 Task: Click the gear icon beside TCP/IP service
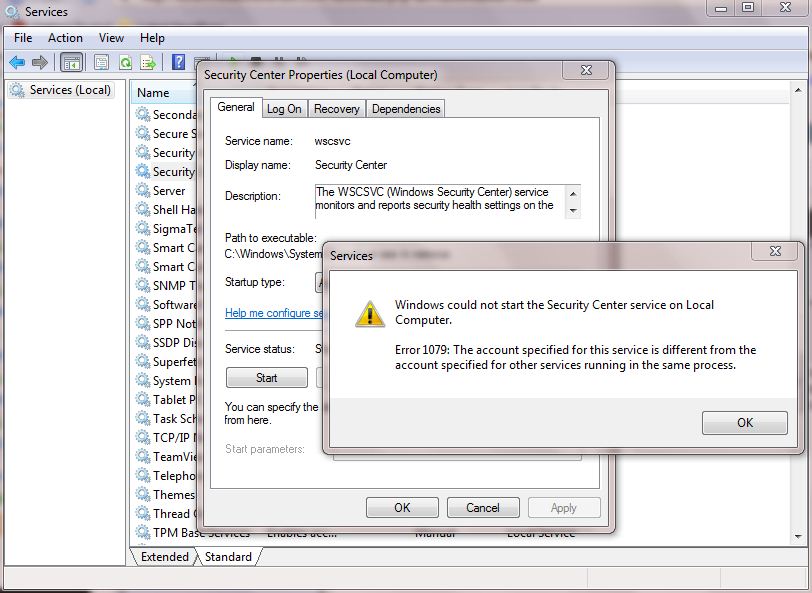[143, 437]
